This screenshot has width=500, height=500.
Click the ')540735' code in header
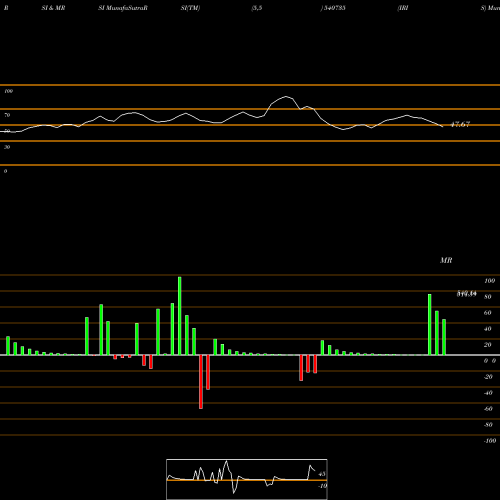333,8
